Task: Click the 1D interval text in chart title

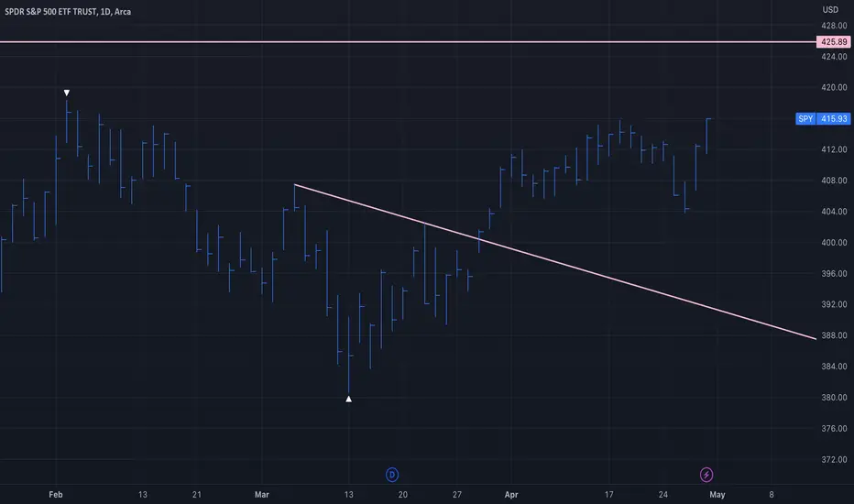Action: pos(105,11)
